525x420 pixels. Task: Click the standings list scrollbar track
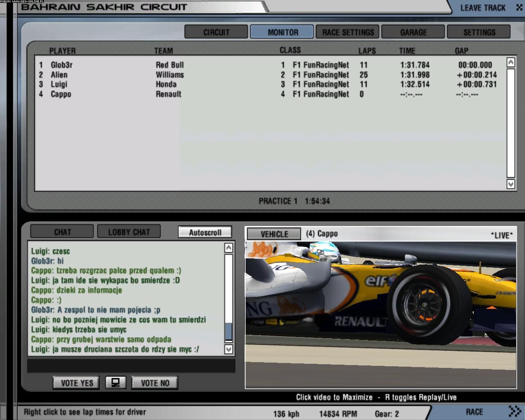point(511,123)
